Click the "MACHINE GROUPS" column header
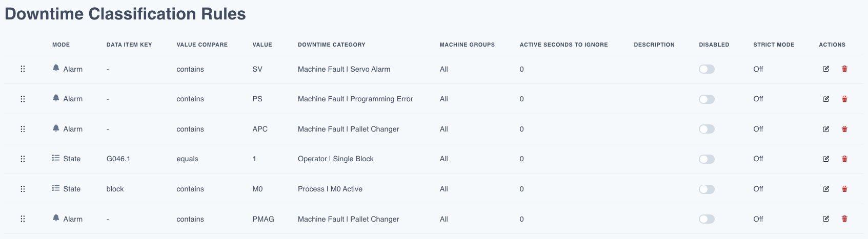 pyautogui.click(x=467, y=45)
